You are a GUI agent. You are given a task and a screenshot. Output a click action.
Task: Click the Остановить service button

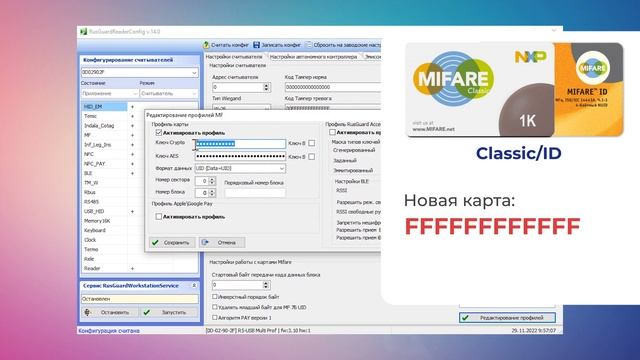[109, 312]
